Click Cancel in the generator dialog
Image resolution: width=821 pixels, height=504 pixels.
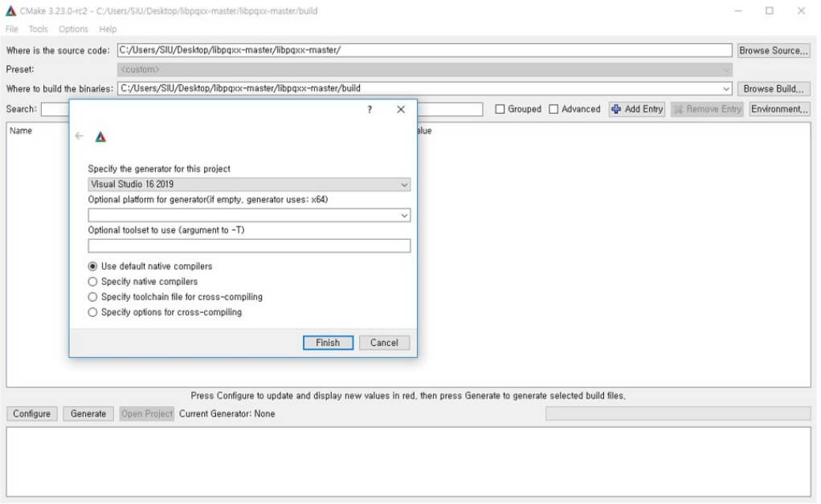384,343
